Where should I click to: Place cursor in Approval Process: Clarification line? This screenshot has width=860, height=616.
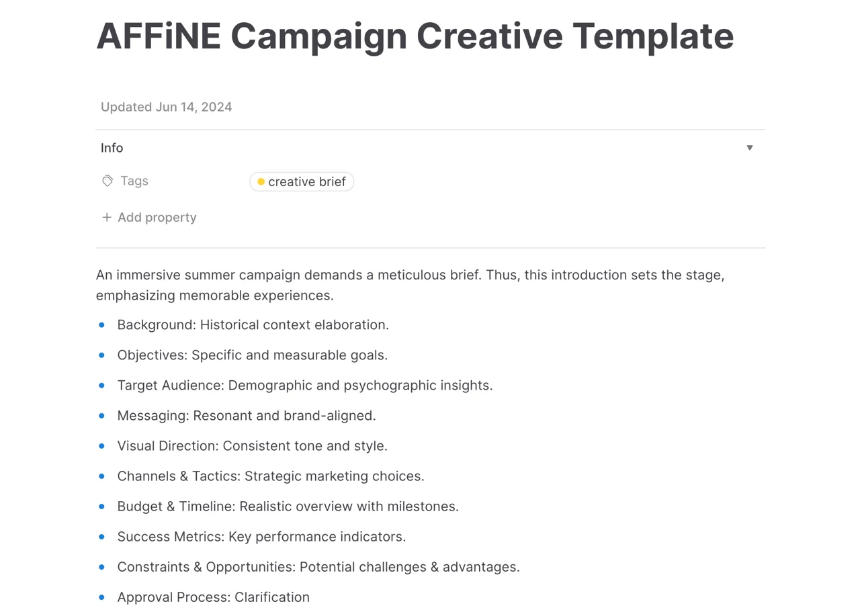(x=214, y=597)
